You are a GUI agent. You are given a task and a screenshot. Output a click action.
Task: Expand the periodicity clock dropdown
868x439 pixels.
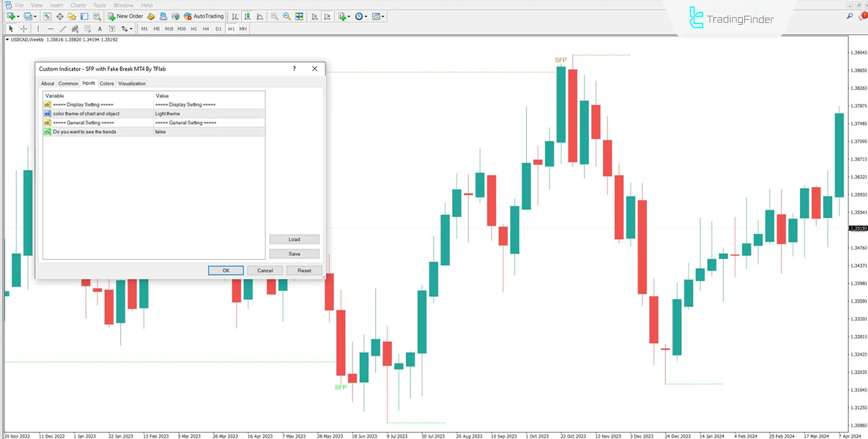click(x=366, y=17)
